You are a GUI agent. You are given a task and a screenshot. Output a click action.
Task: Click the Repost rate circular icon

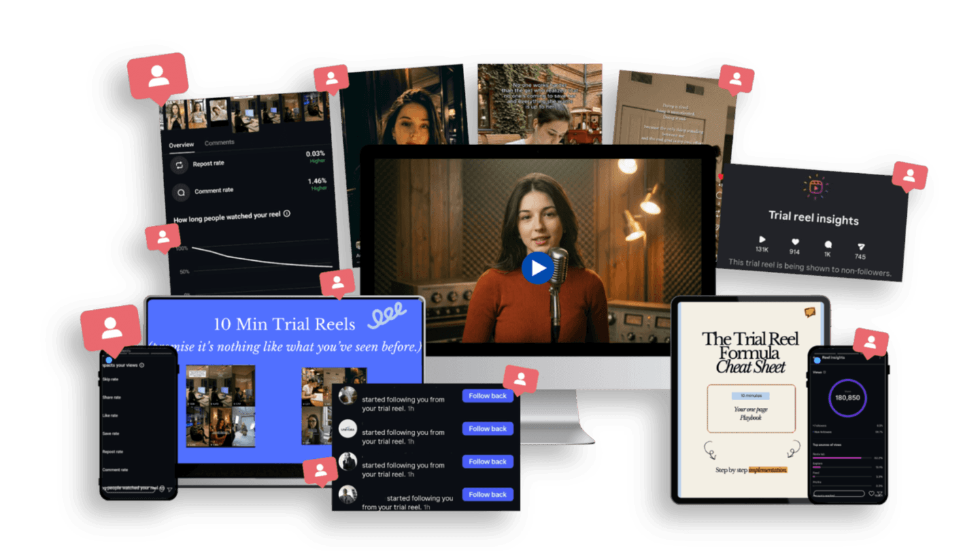click(179, 165)
